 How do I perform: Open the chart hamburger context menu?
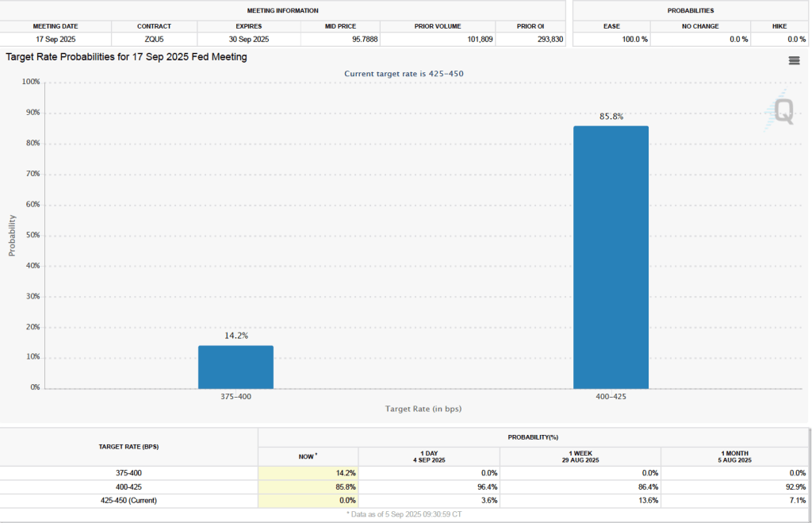(794, 61)
